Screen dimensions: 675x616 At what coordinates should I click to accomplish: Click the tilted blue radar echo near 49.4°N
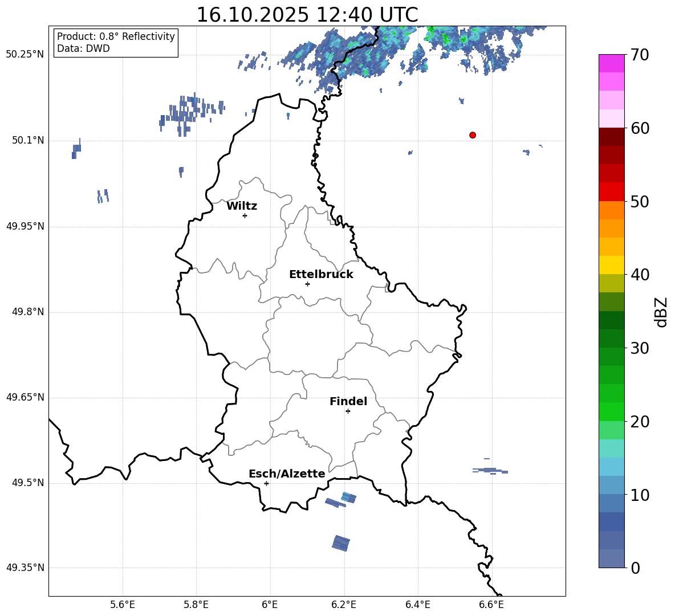point(341,543)
